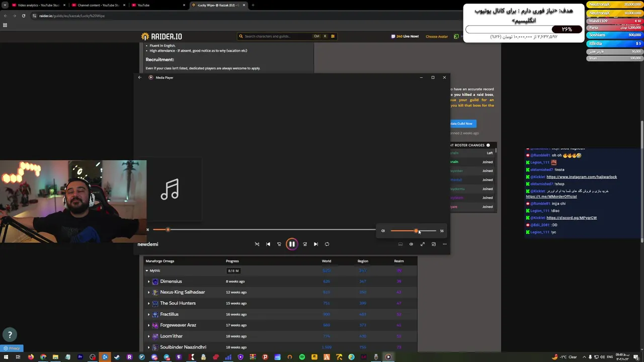Image resolution: width=644 pixels, height=362 pixels.
Task: Collapse the Mythic difficulty section
Action: [x=147, y=270]
